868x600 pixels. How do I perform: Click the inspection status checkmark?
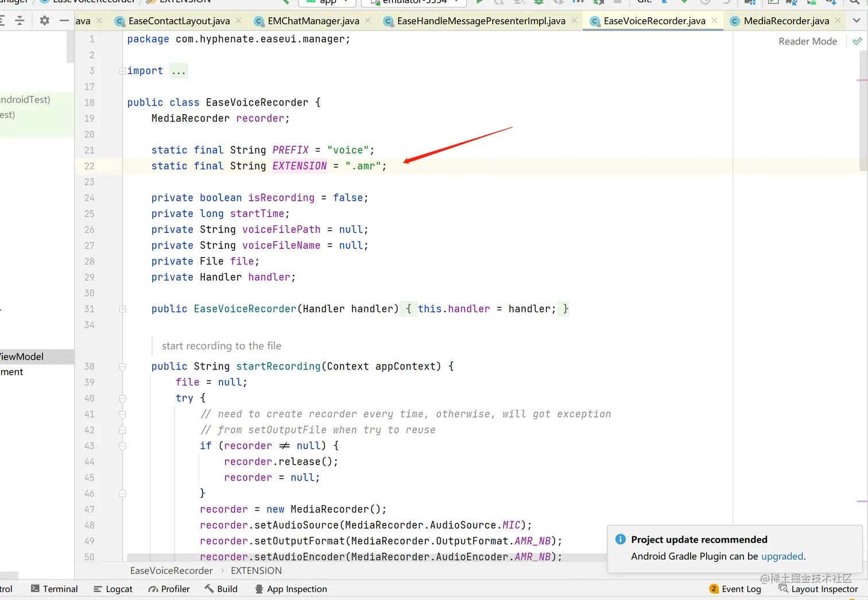pyautogui.click(x=857, y=41)
